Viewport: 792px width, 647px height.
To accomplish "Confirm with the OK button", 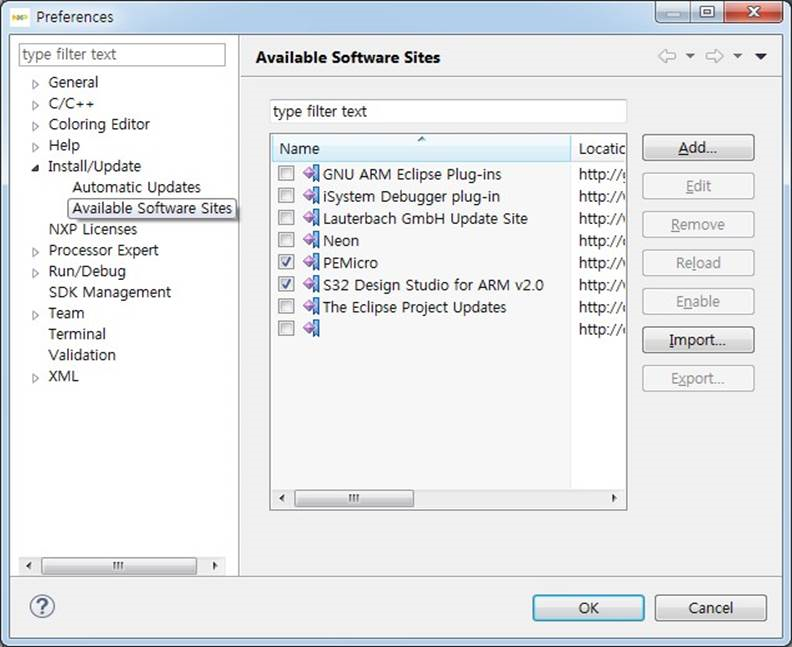I will tap(588, 608).
